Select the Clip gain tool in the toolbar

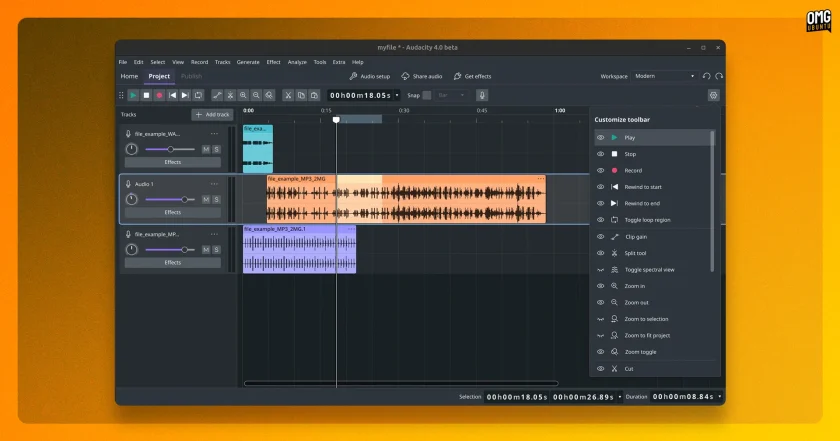(217, 95)
